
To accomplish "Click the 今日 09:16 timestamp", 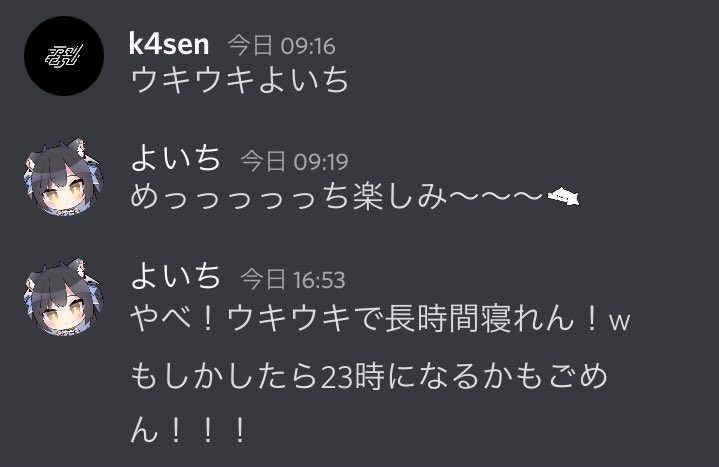I will (282, 46).
